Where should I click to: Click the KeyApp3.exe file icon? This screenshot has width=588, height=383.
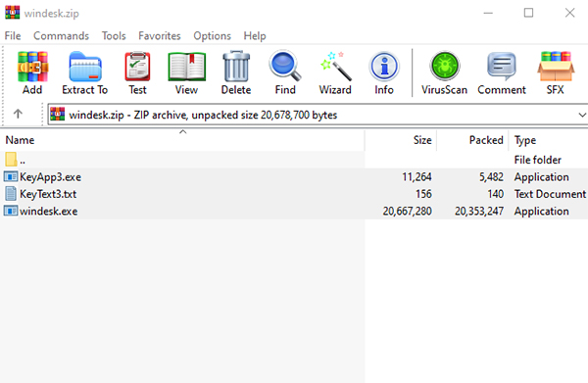click(x=11, y=176)
